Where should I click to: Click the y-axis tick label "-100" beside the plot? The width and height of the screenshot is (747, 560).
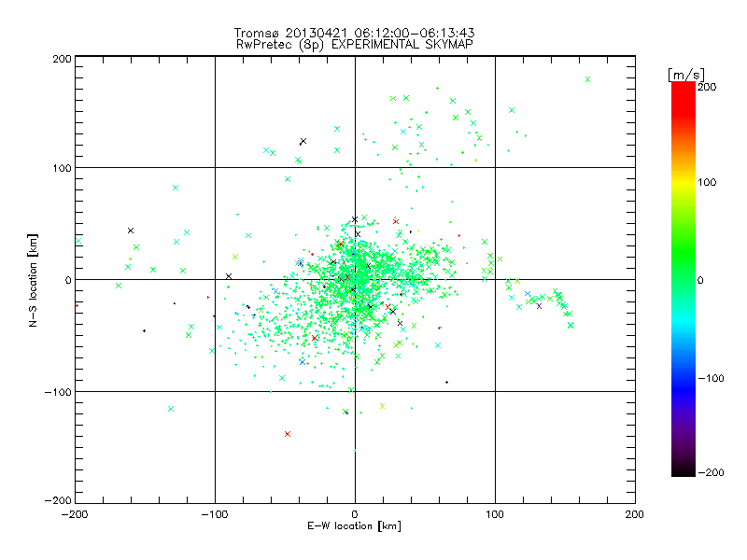pyautogui.click(x=58, y=392)
